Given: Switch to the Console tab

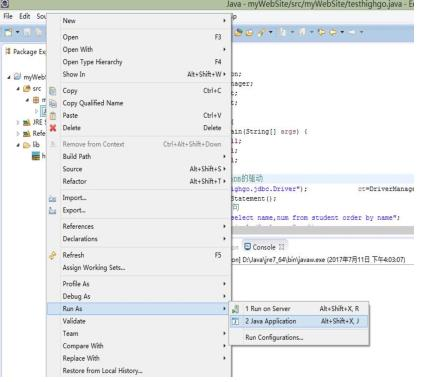Looking at the screenshot, I should 264,247.
